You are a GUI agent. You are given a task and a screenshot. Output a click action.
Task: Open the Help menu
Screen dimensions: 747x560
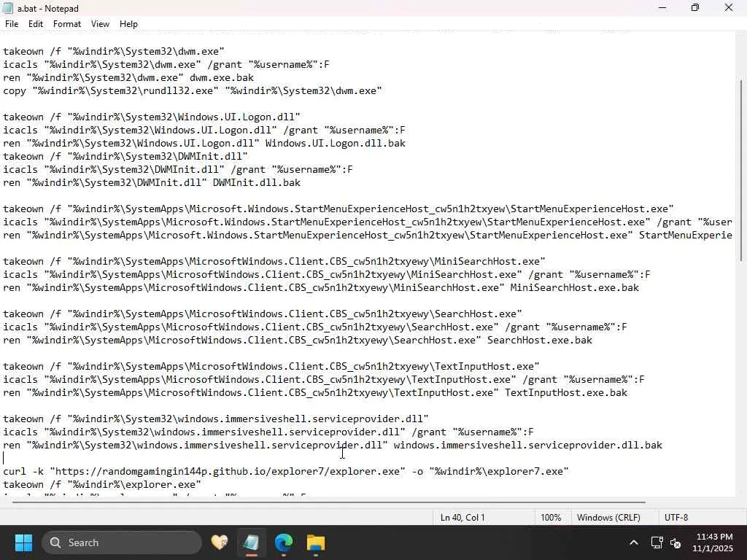tap(128, 24)
